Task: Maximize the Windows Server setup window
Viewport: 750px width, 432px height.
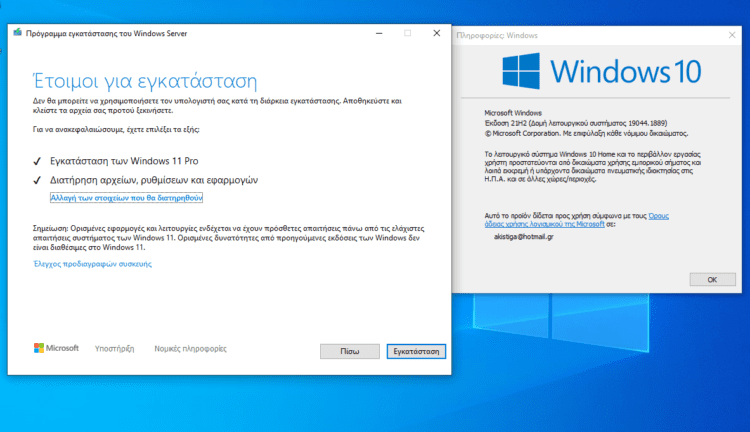Action: point(408,33)
